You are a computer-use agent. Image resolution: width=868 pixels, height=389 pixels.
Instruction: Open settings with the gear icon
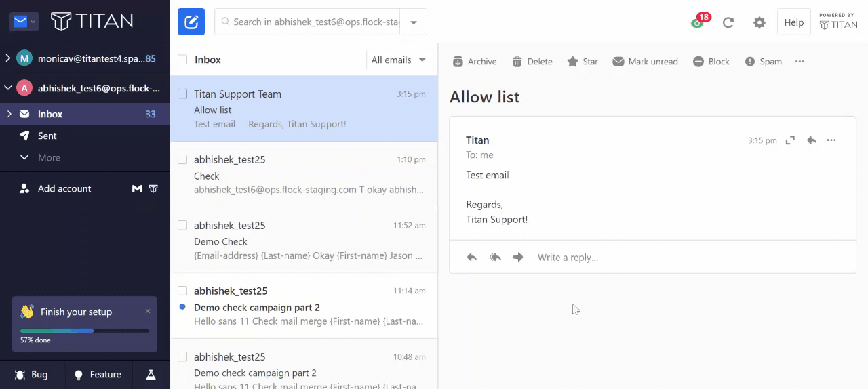[759, 22]
